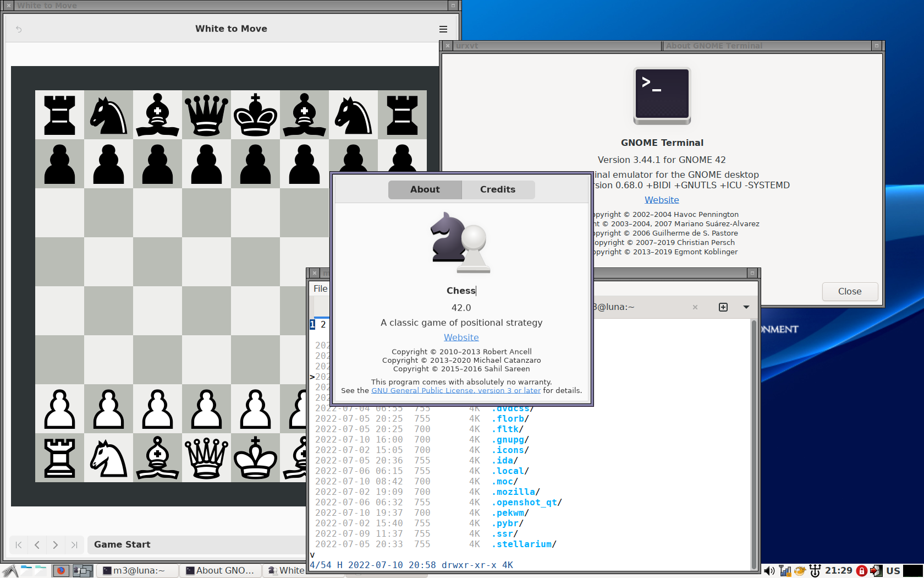Click the undo move button in Chess

[19, 29]
